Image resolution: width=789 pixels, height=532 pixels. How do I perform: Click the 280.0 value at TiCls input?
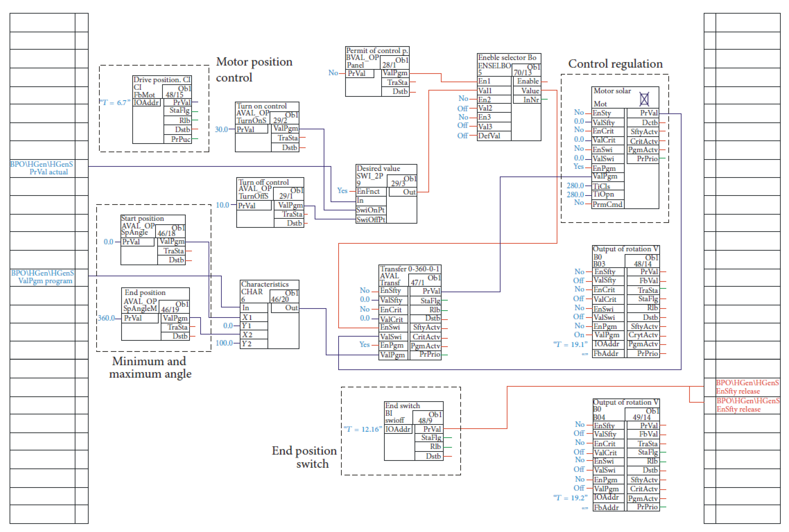(x=575, y=186)
